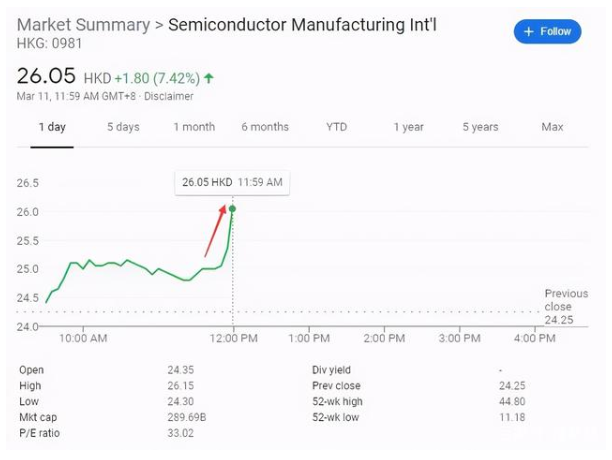Click the Follow button

click(547, 32)
